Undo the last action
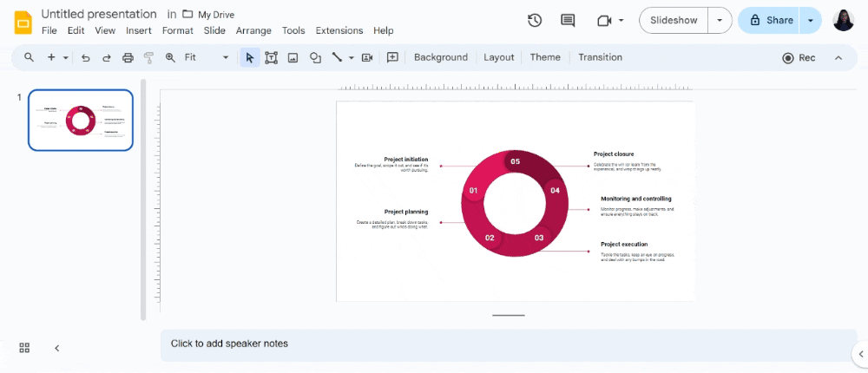Viewport: 868px width, 373px height. point(85,57)
